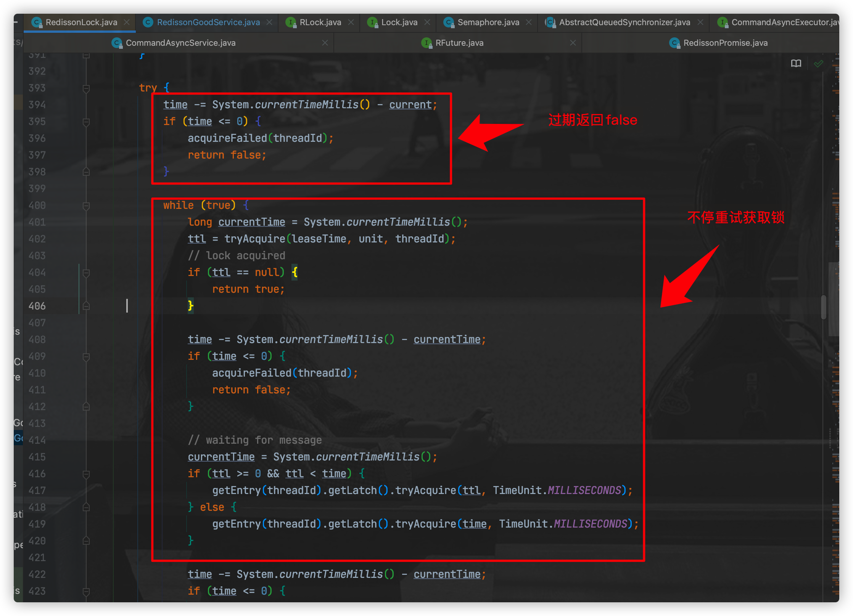The width and height of the screenshot is (853, 616).
Task: Click the Reader Mode book icon
Action: [796, 63]
